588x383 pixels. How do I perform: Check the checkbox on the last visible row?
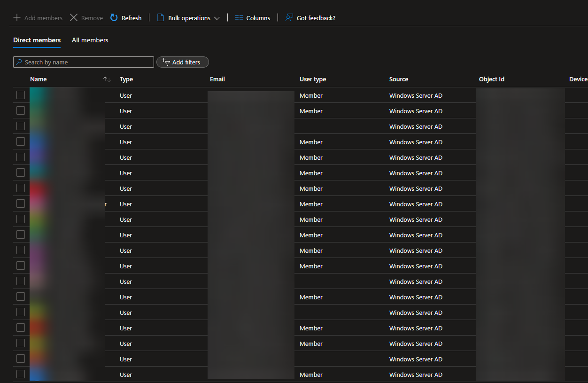click(21, 374)
